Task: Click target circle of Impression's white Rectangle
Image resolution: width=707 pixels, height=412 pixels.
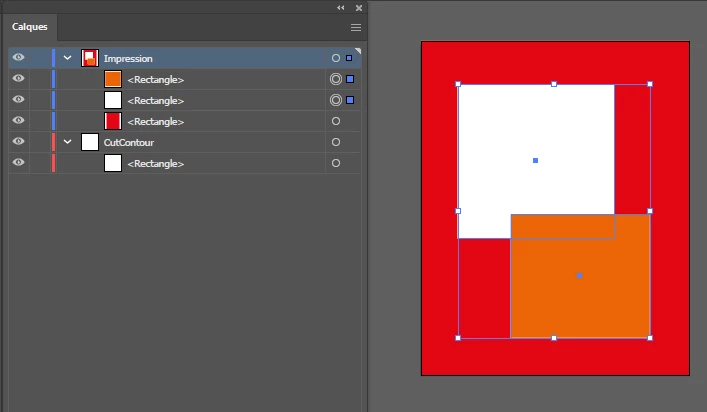Action: coord(335,100)
